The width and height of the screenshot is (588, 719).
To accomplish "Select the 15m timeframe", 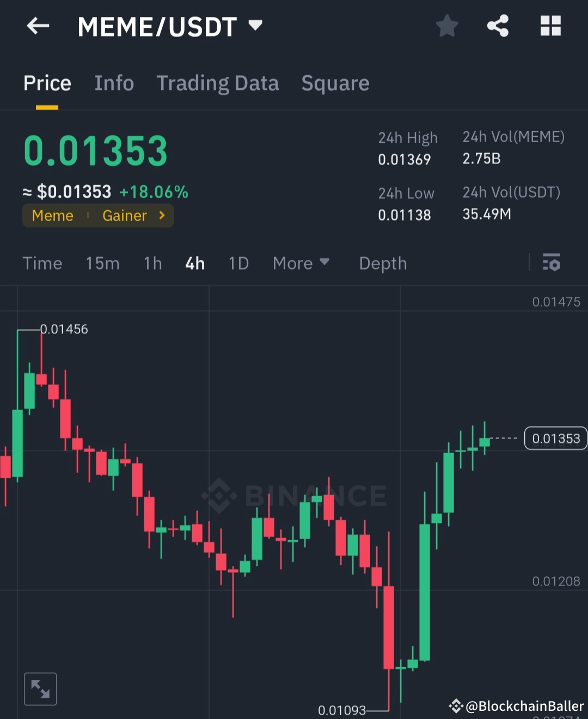I will pyautogui.click(x=102, y=263).
